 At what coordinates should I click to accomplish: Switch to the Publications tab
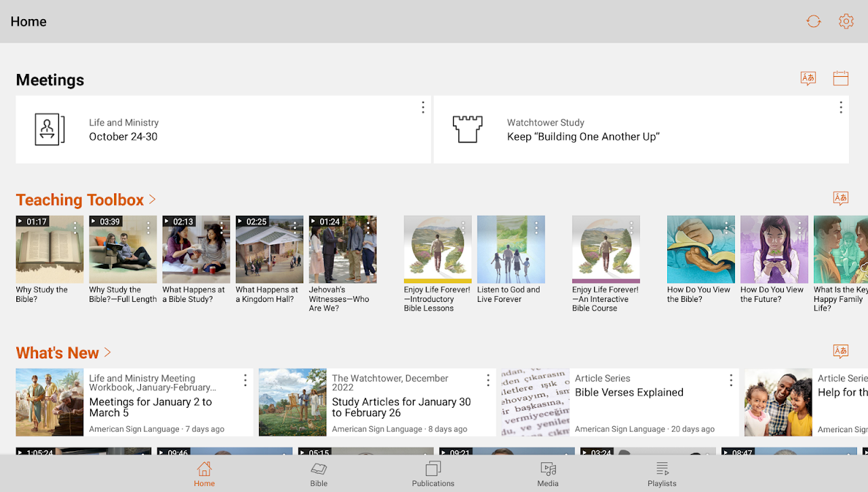click(x=433, y=473)
